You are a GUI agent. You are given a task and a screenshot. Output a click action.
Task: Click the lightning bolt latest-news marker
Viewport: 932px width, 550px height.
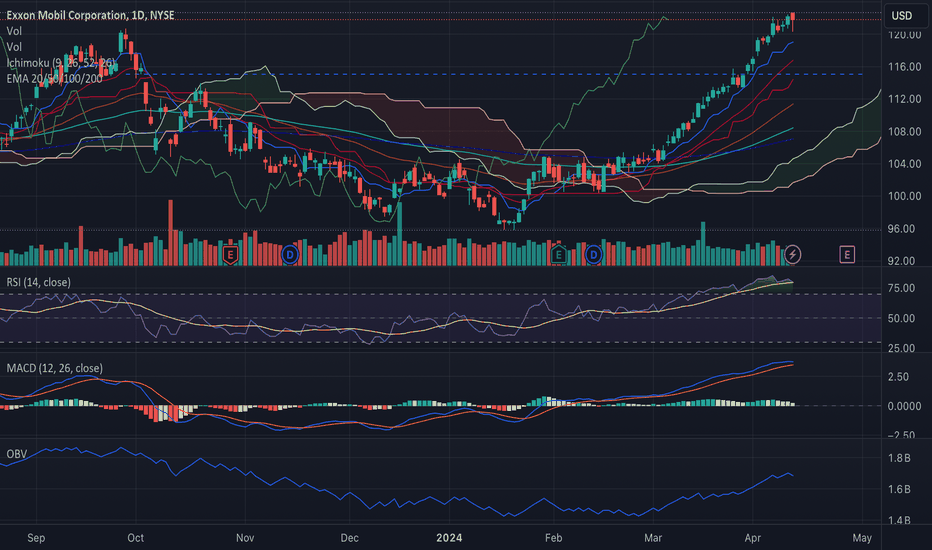point(792,254)
